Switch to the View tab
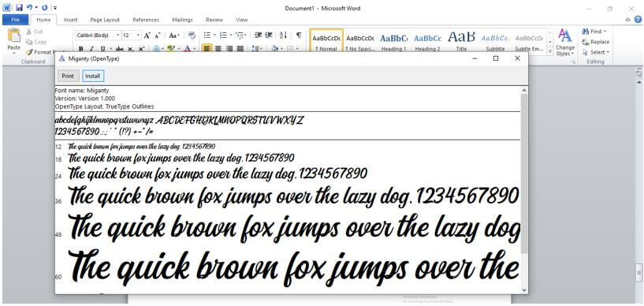This screenshot has height=306, width=644. click(x=241, y=20)
